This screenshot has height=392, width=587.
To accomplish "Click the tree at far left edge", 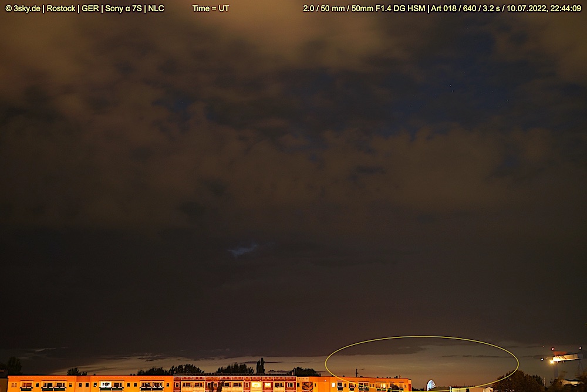I will [x=13, y=366].
